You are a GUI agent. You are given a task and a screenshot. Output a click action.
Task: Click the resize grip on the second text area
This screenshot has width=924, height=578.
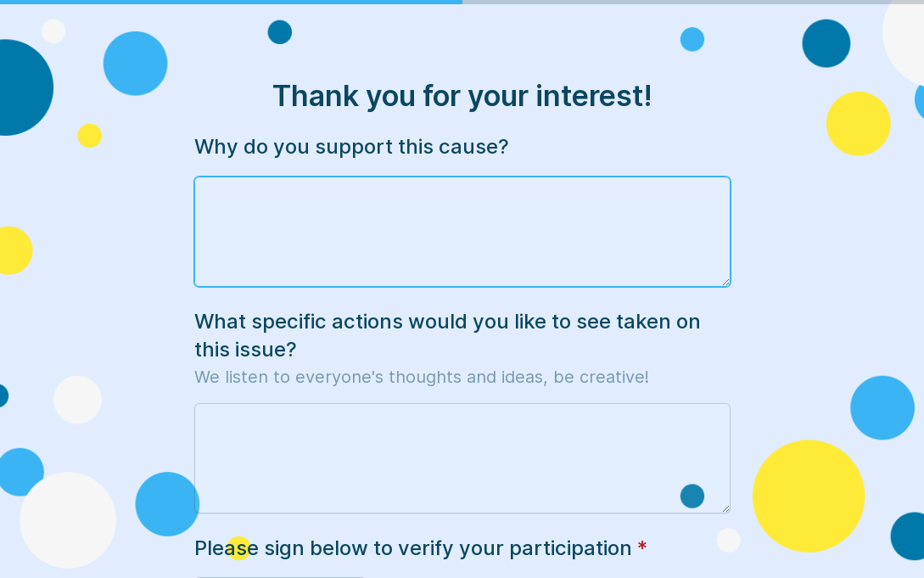pyautogui.click(x=725, y=508)
